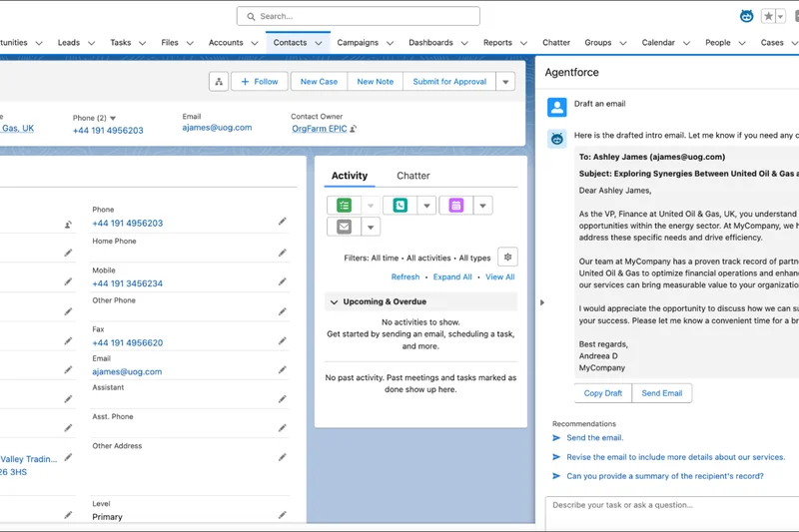Open the Dashboards navigation tab
The width and height of the screenshot is (799, 532).
(x=430, y=43)
